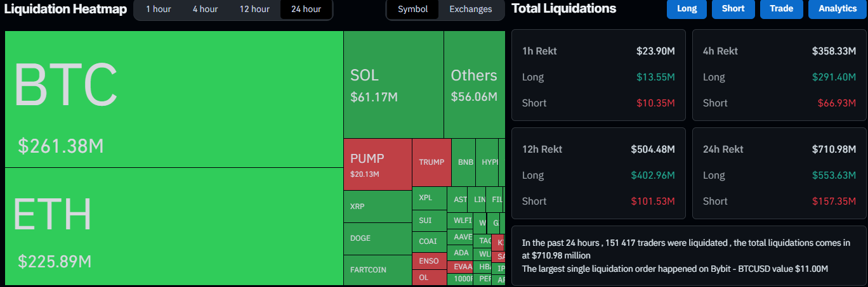Select the 24 hour timeframe
Viewport: 868px width, 287px height.
coord(306,9)
